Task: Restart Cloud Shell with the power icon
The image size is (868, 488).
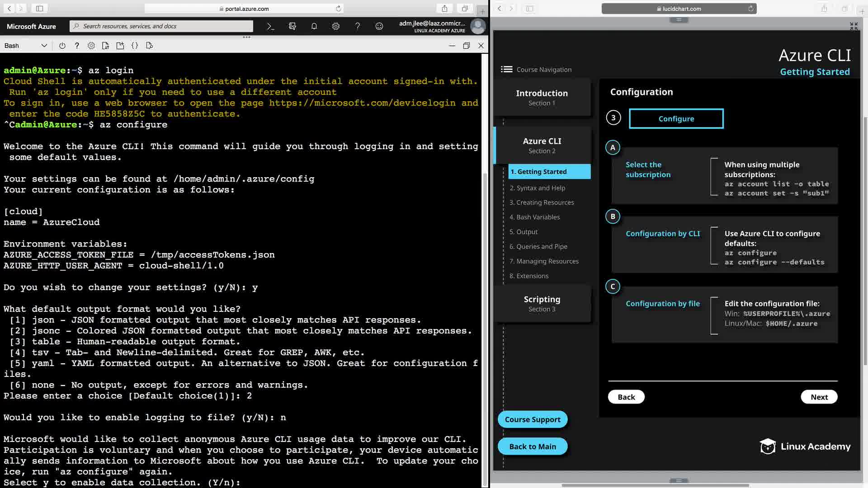Action: point(62,46)
